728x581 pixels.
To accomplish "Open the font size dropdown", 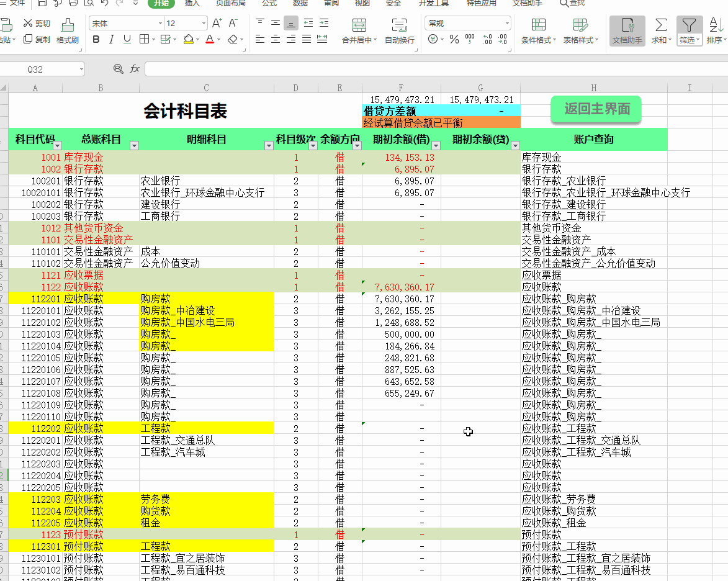I will 204,22.
